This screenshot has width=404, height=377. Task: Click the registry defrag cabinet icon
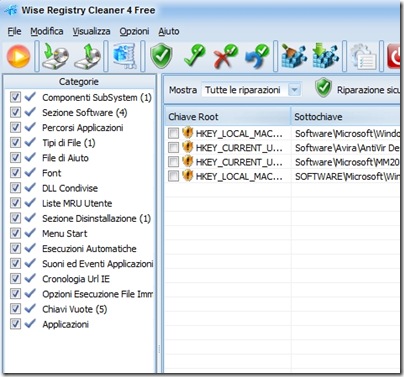[124, 56]
